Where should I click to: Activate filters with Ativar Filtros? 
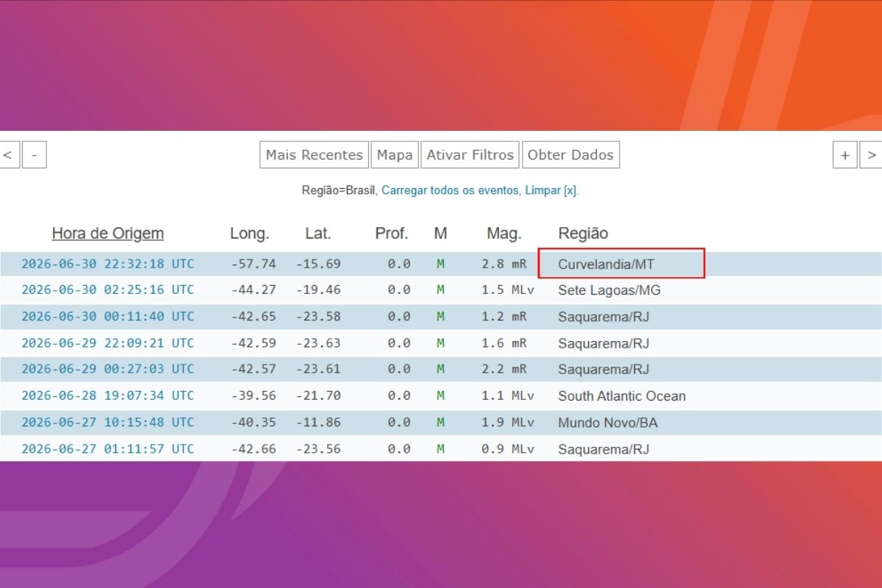[470, 155]
